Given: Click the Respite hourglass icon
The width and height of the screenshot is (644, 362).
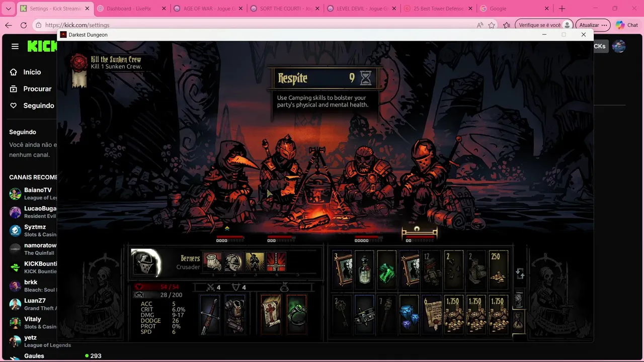Looking at the screenshot, I should pos(366,78).
